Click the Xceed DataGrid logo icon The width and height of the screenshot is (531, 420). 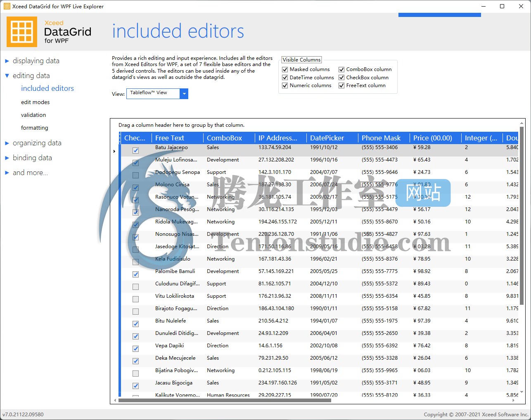click(22, 32)
